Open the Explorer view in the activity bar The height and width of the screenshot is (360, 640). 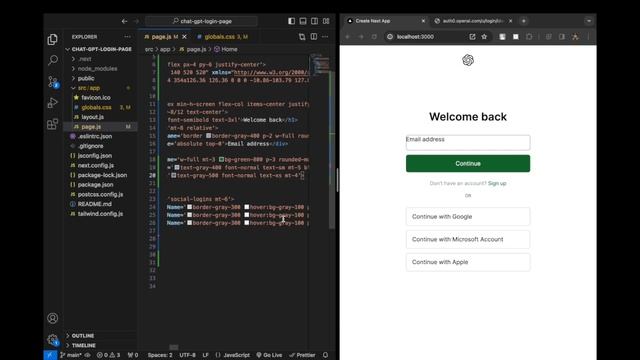click(x=53, y=39)
